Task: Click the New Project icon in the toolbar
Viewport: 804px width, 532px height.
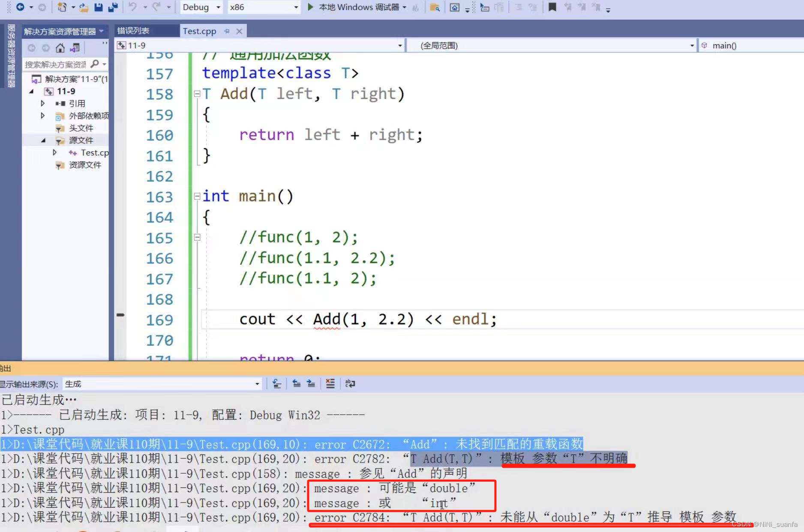Action: 62,7
